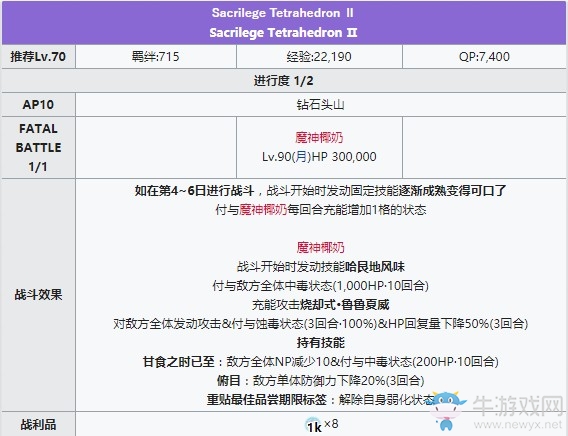Click the 付与敌方全体中毒状态(1,000HP·10回合) line

tap(321, 286)
